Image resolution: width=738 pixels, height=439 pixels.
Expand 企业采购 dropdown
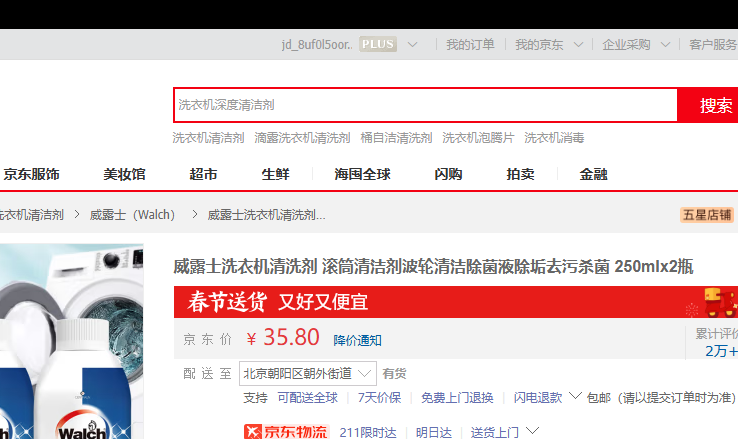(665, 45)
